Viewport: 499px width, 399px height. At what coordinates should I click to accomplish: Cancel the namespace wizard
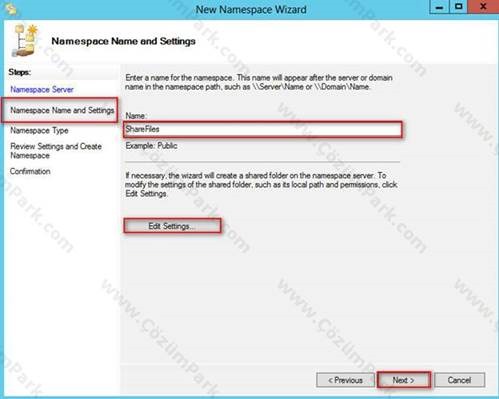[459, 380]
